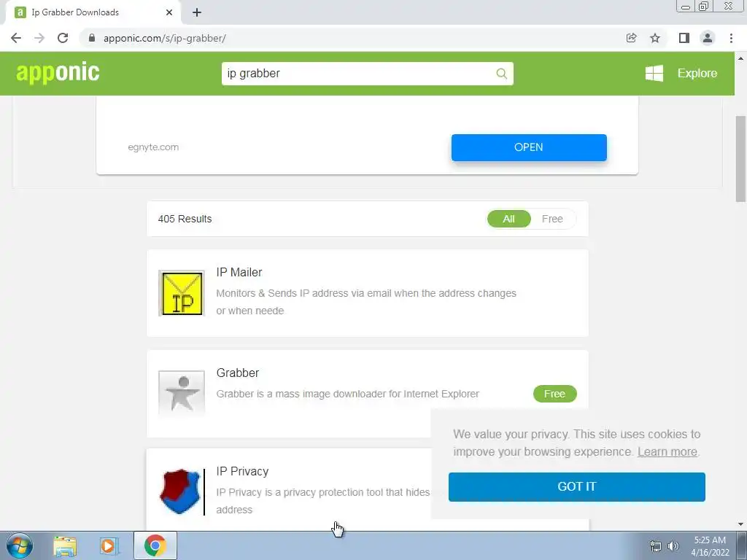Accept cookies with GOT IT button
Viewport: 747px width, 560px height.
tap(576, 486)
